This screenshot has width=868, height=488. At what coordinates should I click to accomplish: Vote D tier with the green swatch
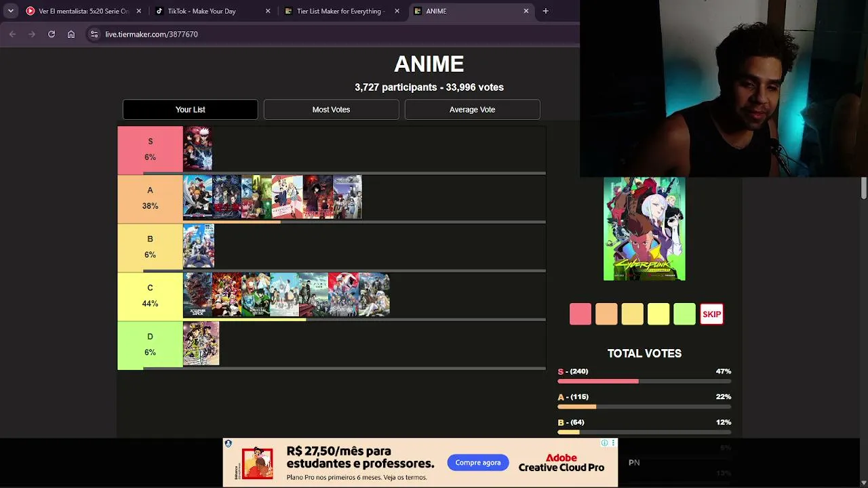[x=685, y=314]
